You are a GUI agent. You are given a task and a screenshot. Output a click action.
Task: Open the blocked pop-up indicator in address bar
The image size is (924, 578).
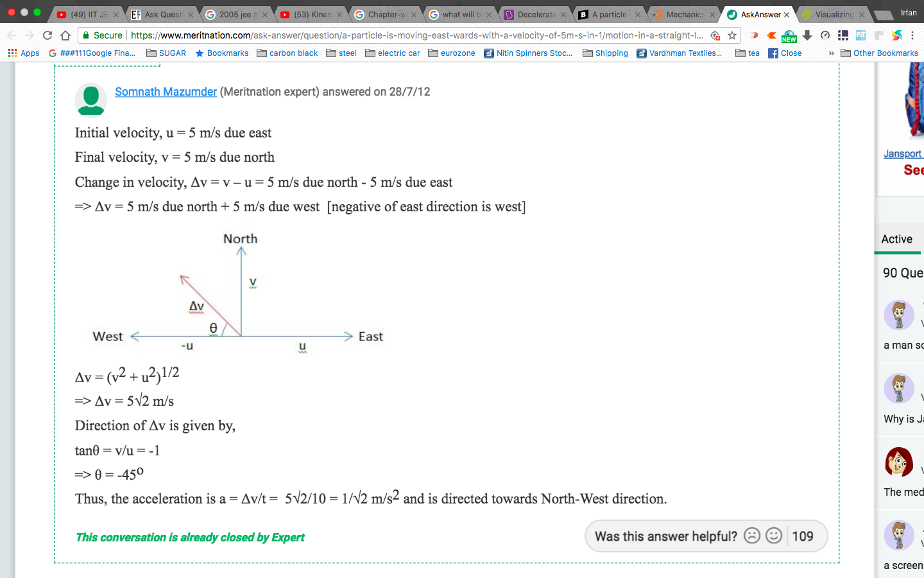tap(715, 35)
